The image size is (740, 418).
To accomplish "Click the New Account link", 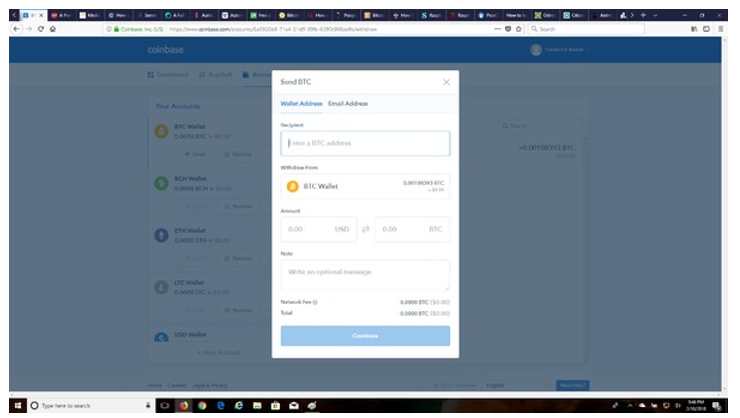I will 219,352.
